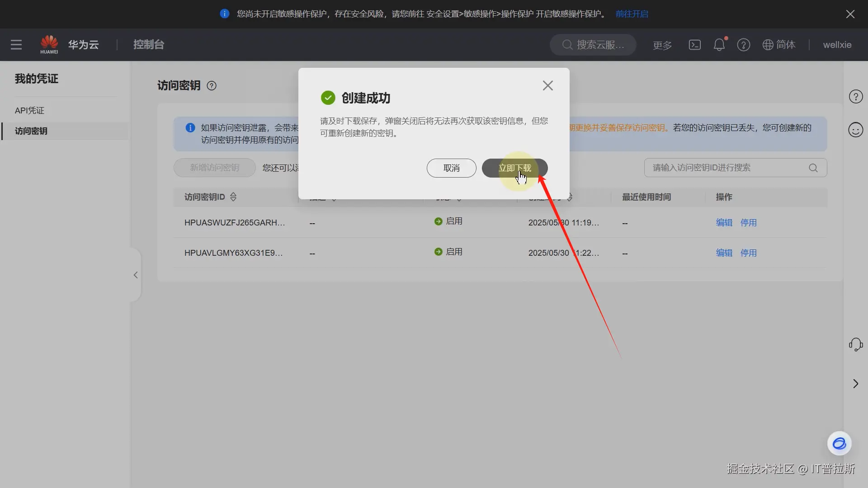868x488 pixels.
Task: Click the Huawei Cloud logo
Action: (x=49, y=44)
